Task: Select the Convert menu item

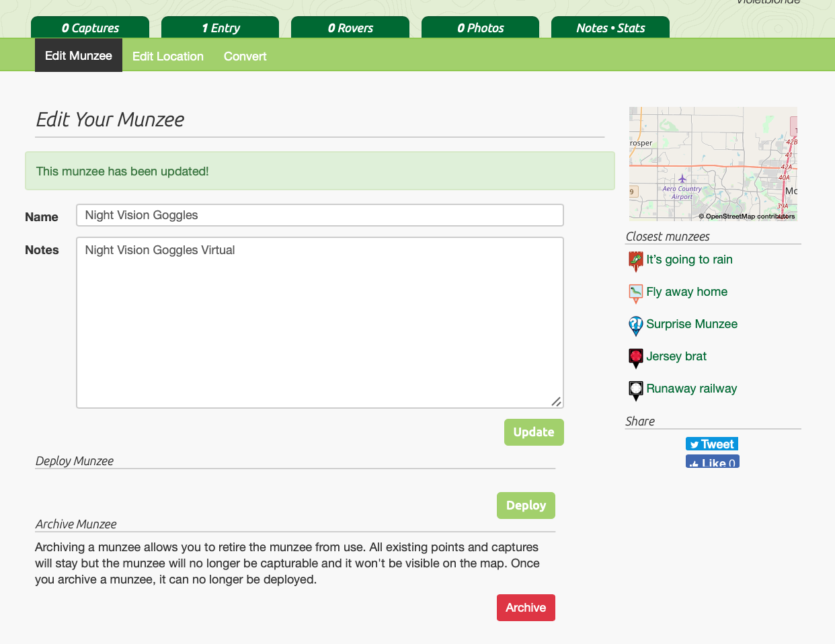Action: (245, 56)
